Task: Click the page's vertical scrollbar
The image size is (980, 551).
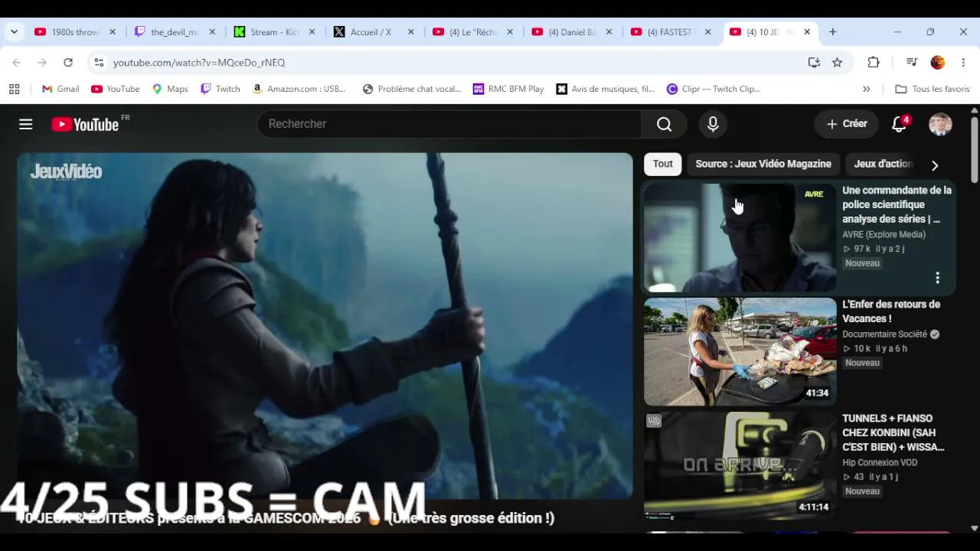Action: coord(974,149)
